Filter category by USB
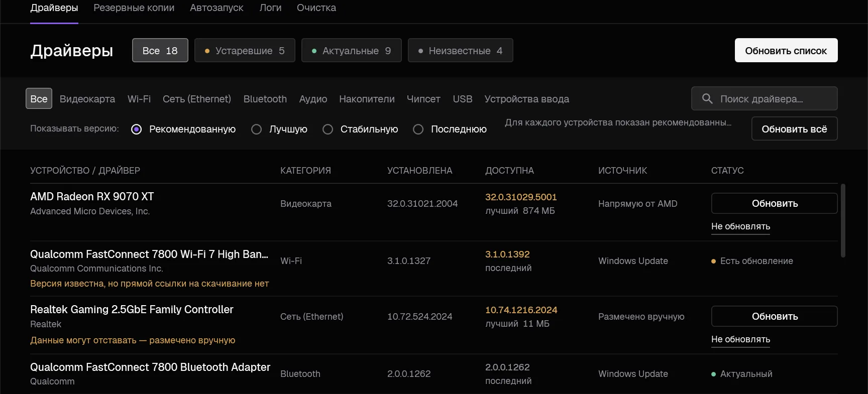Viewport: 868px width, 394px height. pyautogui.click(x=463, y=99)
